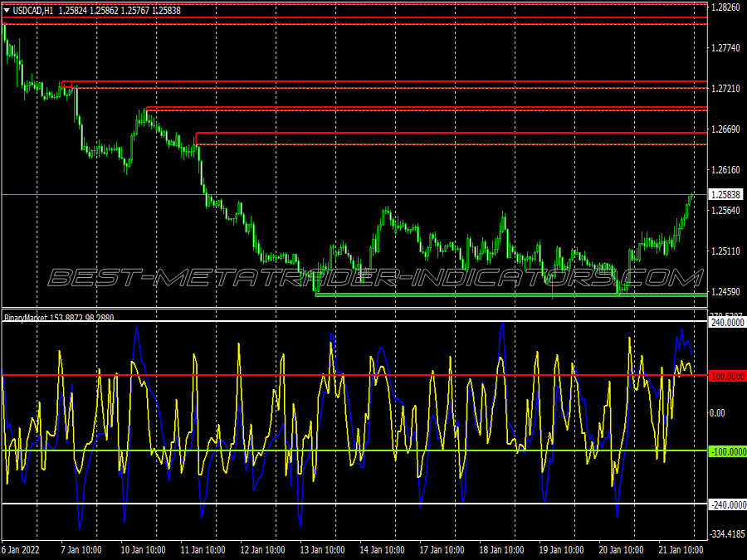This screenshot has height=560, width=747.
Task: Select the 18 Jan 10:00 time label
Action: click(501, 550)
